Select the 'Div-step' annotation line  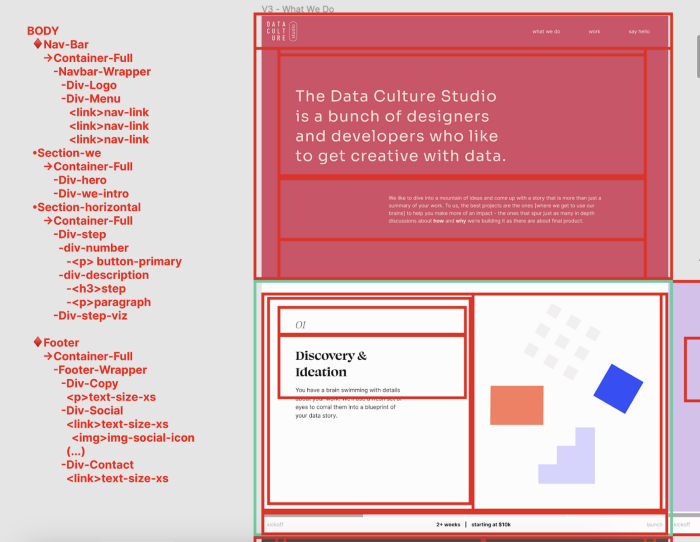79,234
